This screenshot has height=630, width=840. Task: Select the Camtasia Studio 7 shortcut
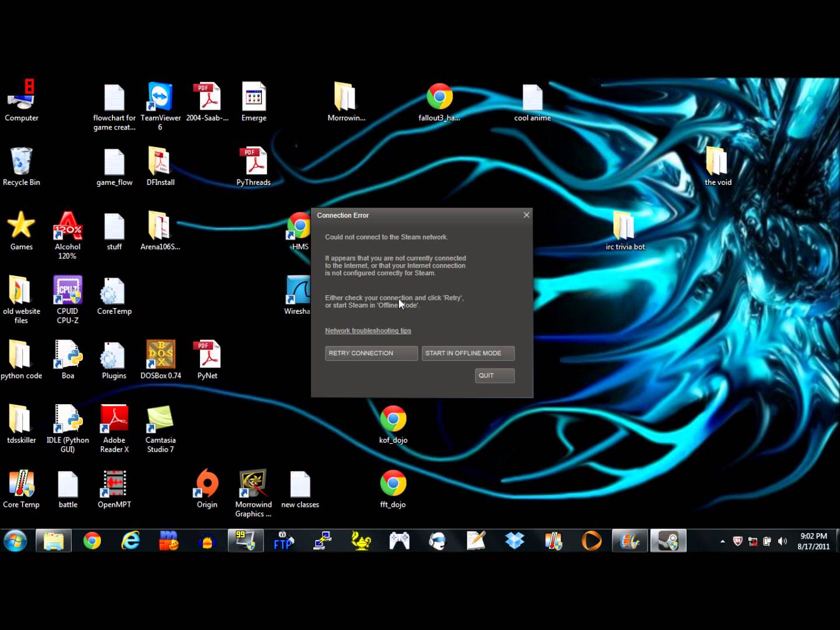pos(160,429)
